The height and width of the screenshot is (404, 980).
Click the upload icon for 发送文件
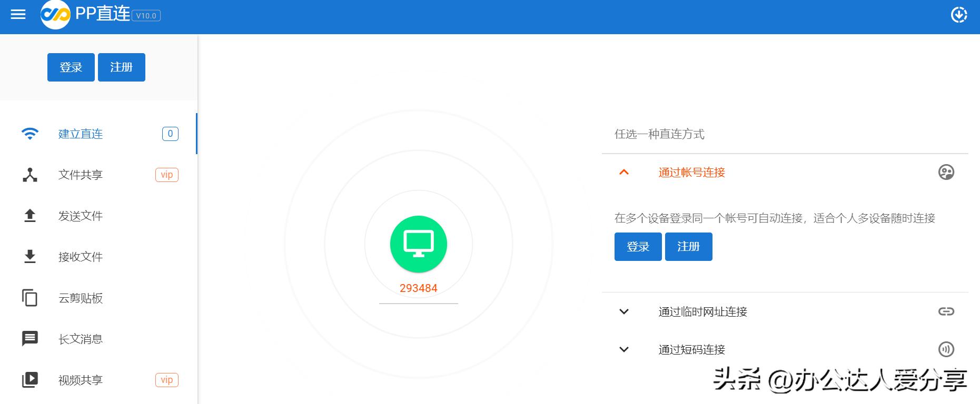point(30,216)
